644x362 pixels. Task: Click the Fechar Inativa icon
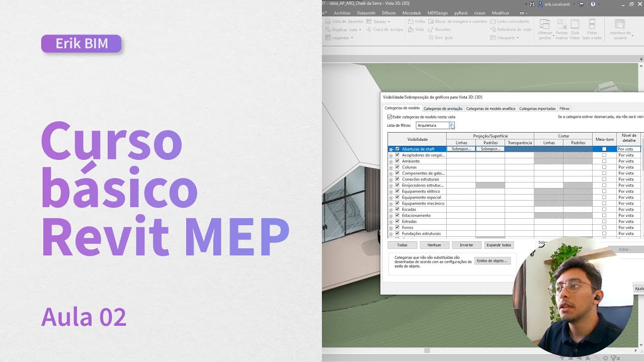pyautogui.click(x=561, y=25)
